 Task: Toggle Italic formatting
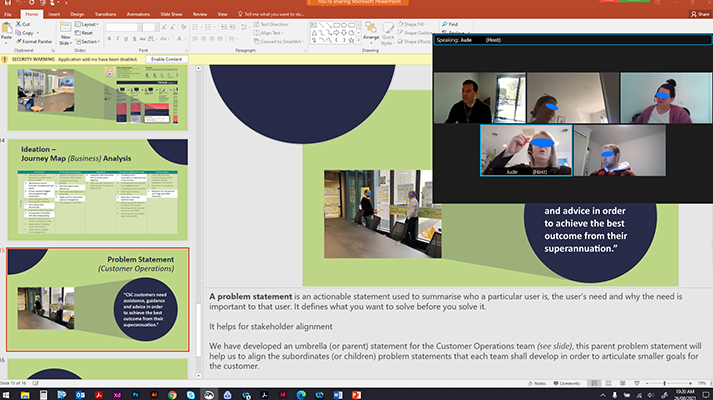(117, 39)
